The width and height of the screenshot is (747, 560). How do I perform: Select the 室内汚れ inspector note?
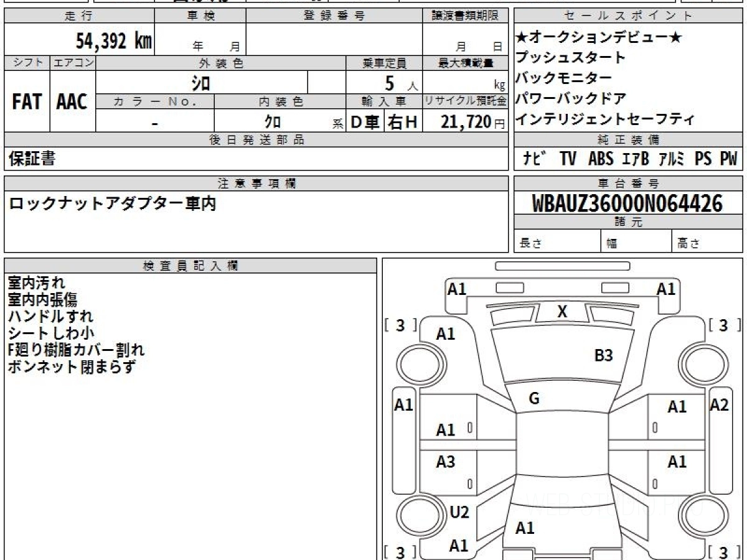pos(36,283)
